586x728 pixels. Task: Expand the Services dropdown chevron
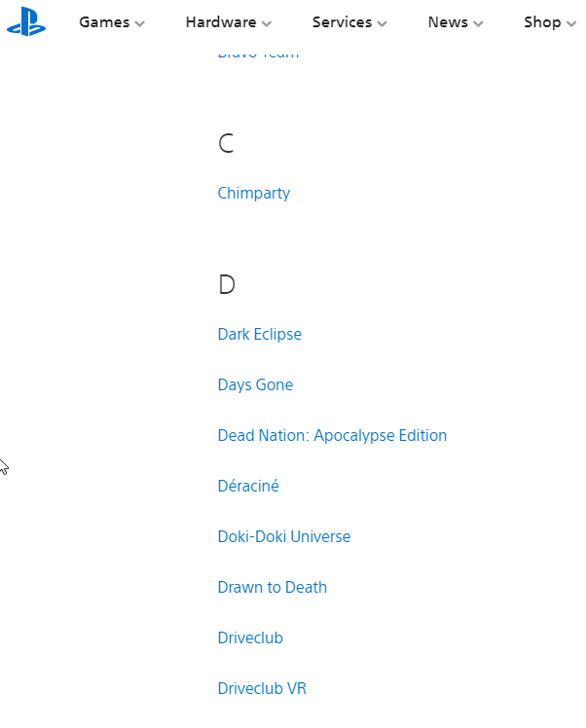point(383,23)
